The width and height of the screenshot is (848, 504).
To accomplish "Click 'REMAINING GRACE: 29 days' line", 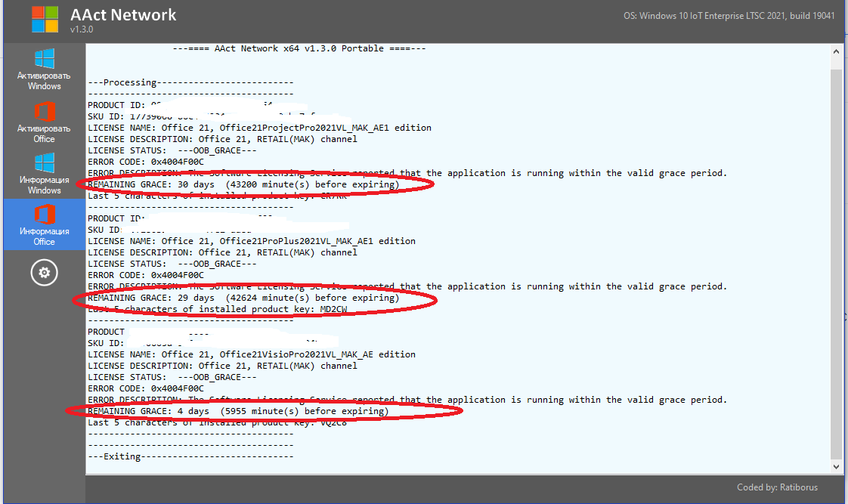I will coord(243,298).
